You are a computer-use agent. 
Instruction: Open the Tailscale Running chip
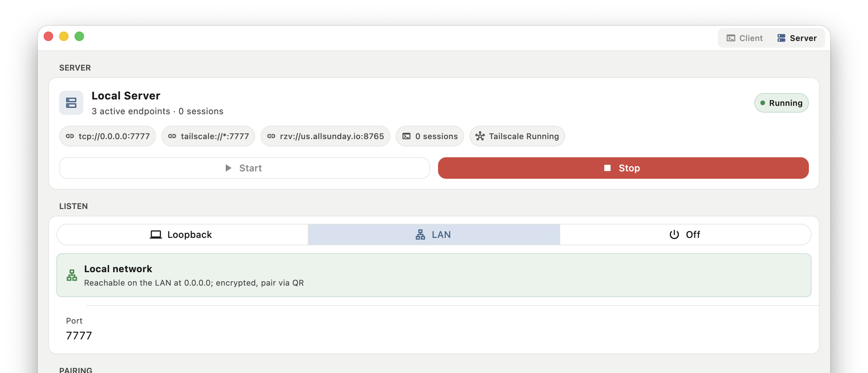pyautogui.click(x=517, y=136)
